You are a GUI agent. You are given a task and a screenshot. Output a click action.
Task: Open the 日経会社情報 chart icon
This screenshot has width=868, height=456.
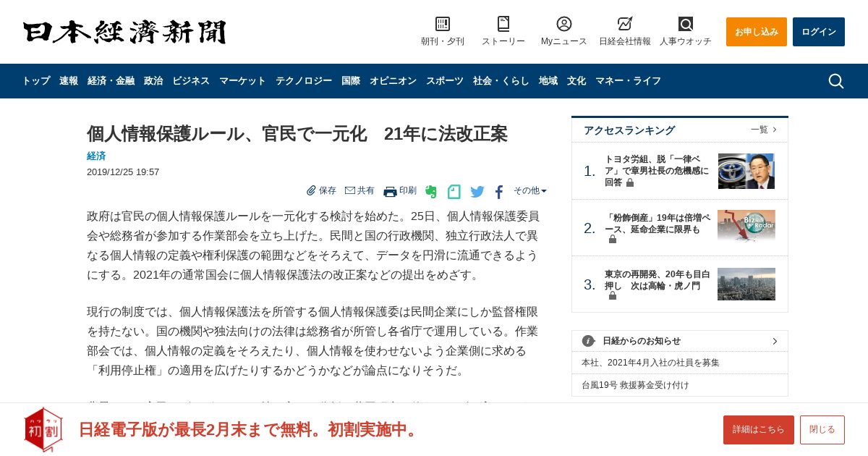coord(625,24)
